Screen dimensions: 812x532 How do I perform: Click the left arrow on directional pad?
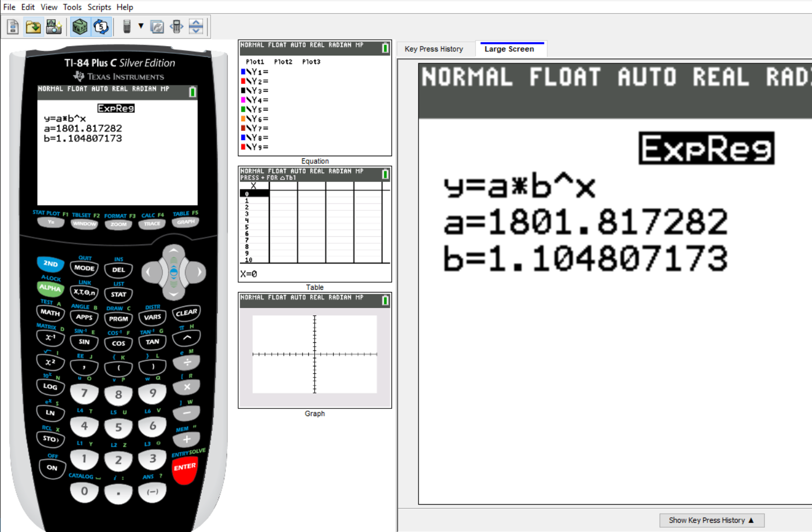(150, 273)
